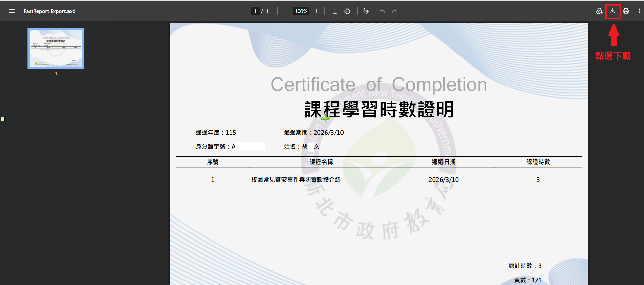Select the page 1 thumbnail
Viewport: 644px width, 285px height.
click(56, 49)
